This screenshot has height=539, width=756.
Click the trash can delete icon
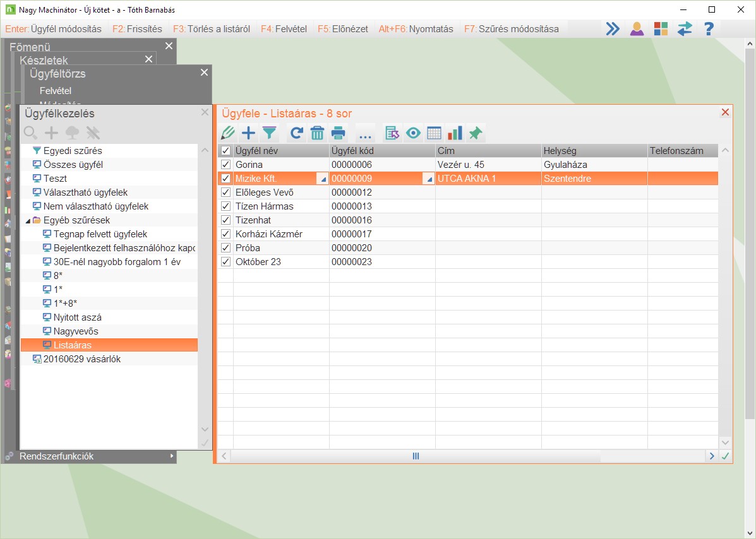coord(317,133)
